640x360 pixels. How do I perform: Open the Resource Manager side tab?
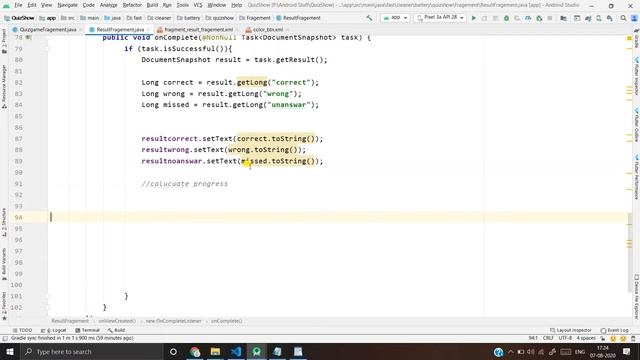[x=4, y=87]
